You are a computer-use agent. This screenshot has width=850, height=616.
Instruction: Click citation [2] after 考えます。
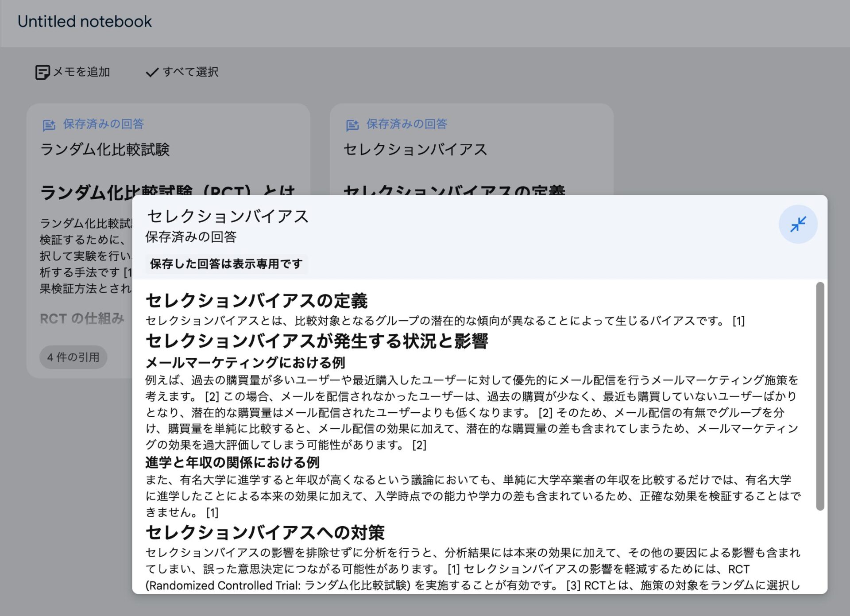[x=212, y=396]
